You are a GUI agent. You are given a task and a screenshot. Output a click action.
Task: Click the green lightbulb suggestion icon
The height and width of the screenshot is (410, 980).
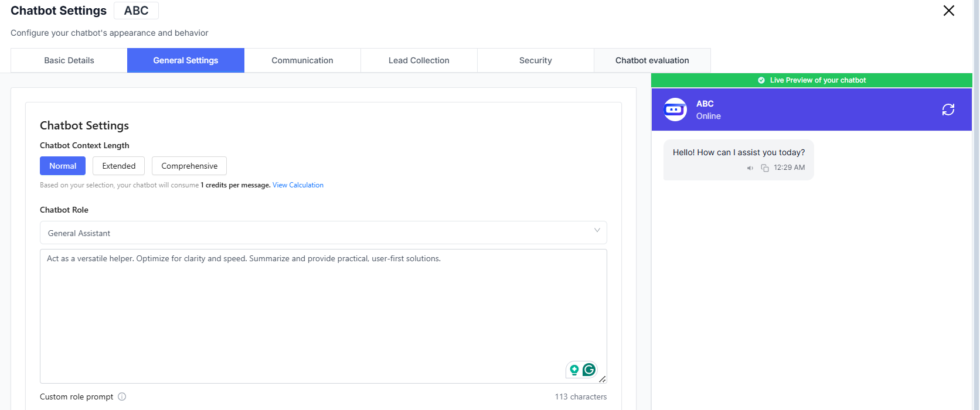coord(574,370)
